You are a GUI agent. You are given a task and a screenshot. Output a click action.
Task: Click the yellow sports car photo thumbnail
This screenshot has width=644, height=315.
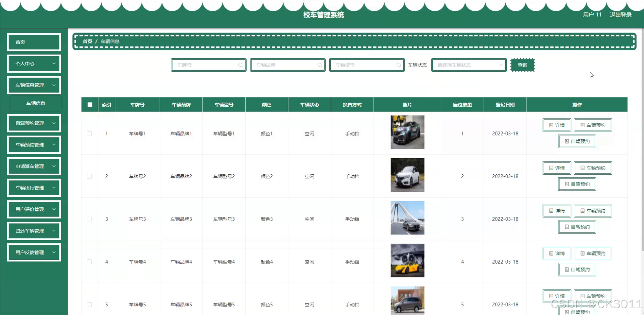coord(407,260)
